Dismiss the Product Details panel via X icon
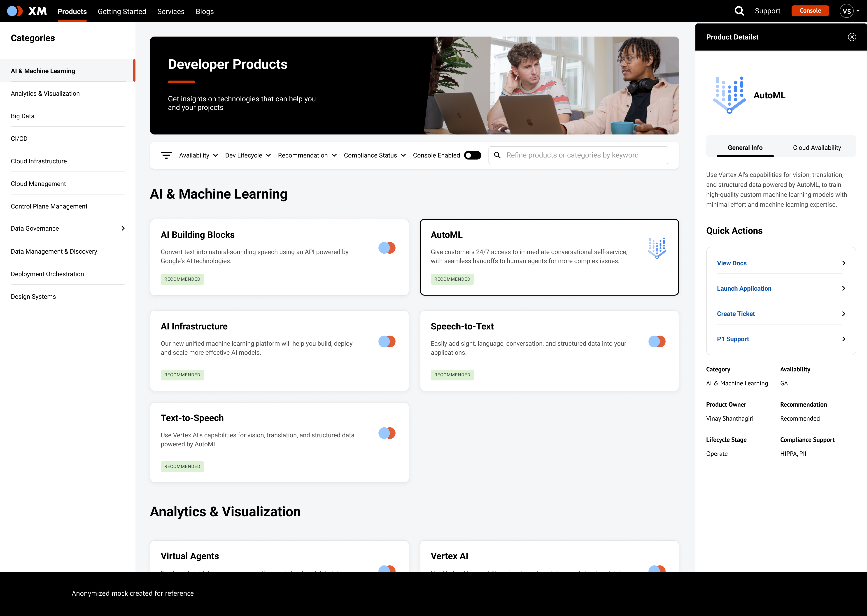867x616 pixels. pyautogui.click(x=852, y=37)
